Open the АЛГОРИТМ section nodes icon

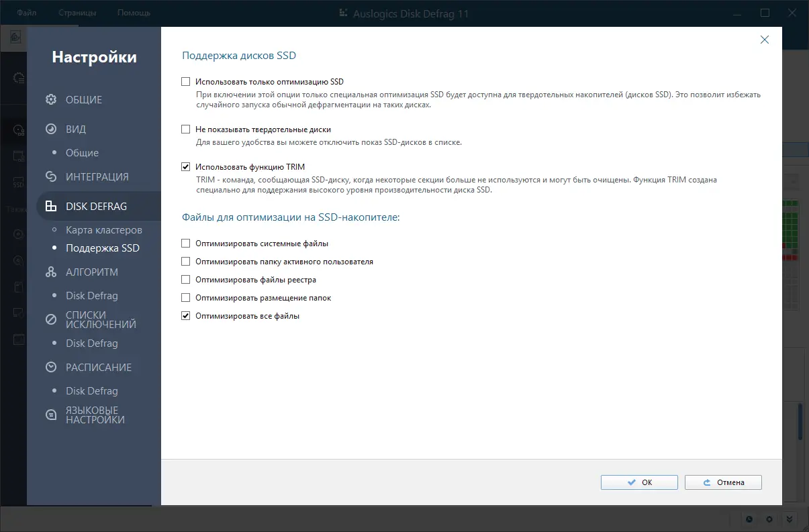(x=51, y=272)
